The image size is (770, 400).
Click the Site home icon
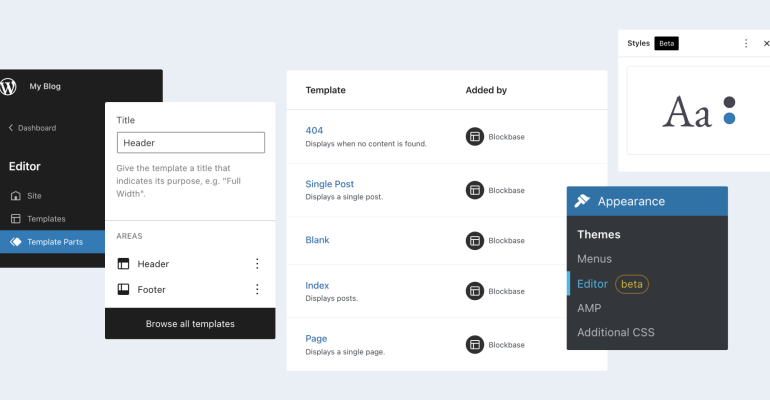15,196
